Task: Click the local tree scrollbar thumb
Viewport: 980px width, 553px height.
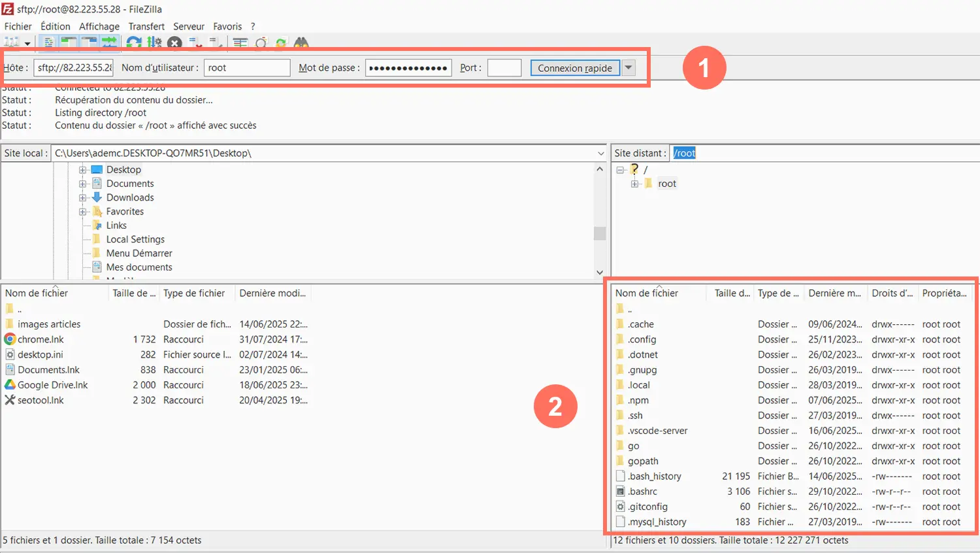Action: pyautogui.click(x=600, y=233)
